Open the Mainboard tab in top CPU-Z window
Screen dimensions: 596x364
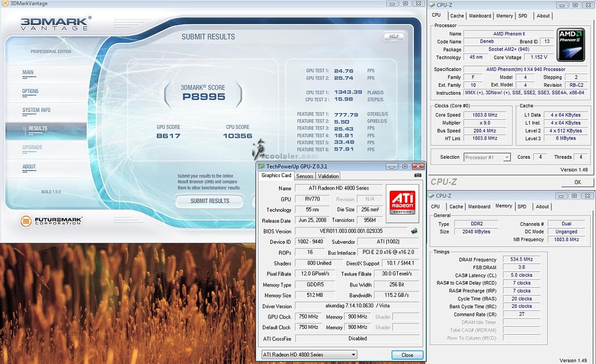click(x=480, y=16)
